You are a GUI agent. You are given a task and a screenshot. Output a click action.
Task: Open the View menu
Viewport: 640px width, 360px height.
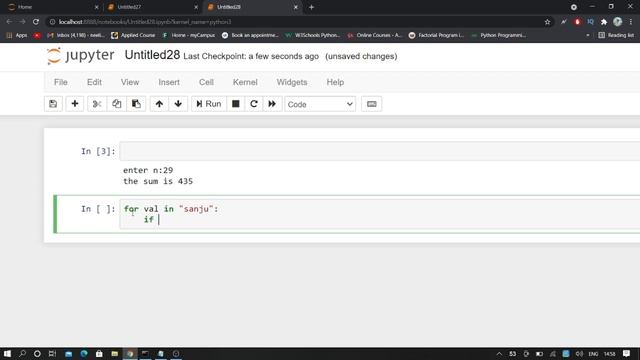click(x=130, y=82)
